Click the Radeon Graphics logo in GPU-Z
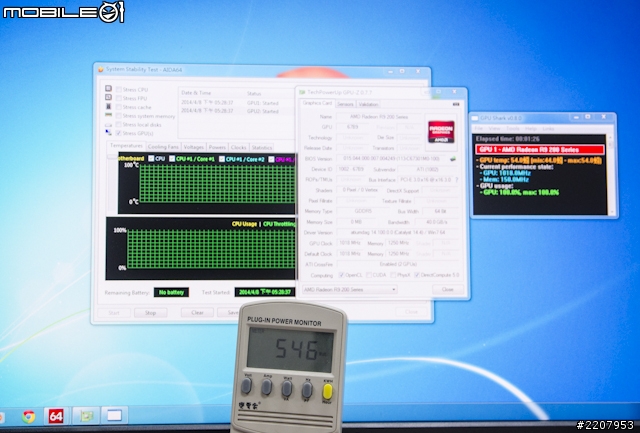This screenshot has width=640, height=433. tap(441, 132)
